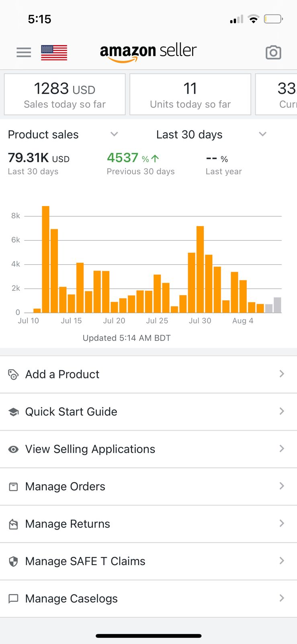Tap the Manage Returns icon
Image resolution: width=297 pixels, height=644 pixels.
(x=13, y=524)
